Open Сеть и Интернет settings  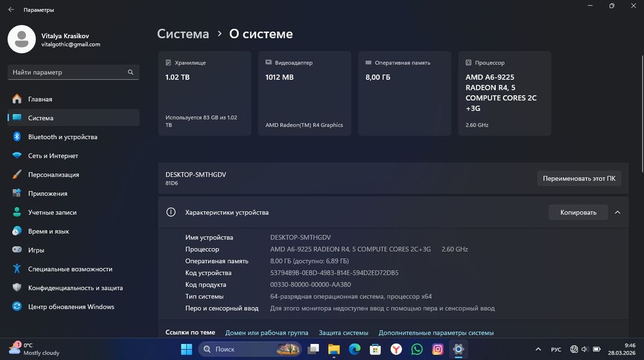(x=73, y=156)
